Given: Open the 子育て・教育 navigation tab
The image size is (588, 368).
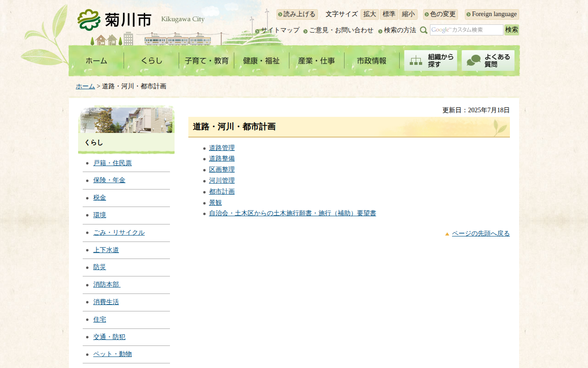Looking at the screenshot, I should (x=207, y=61).
